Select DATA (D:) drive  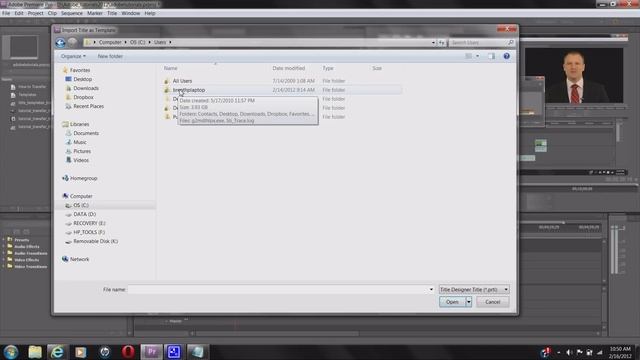coord(84,214)
